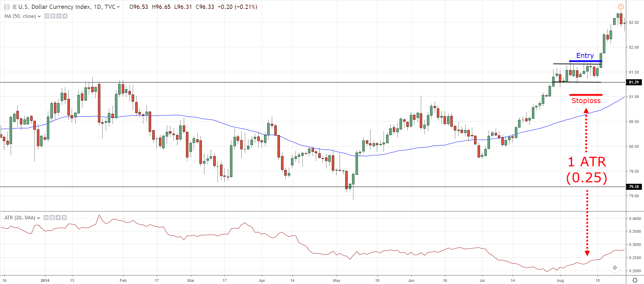Image resolution: width=644 pixels, height=284 pixels.
Task: Toggle visibility of the ATR indicator
Action: 46,218
